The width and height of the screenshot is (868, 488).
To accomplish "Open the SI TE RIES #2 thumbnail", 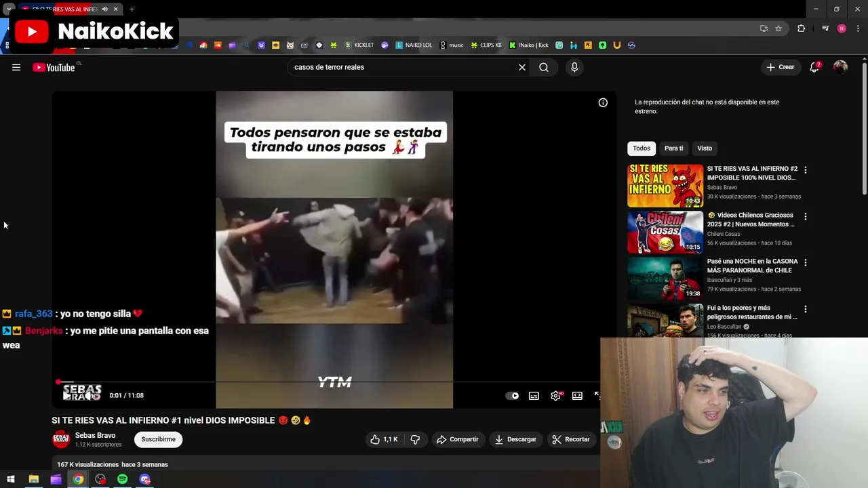I will [x=665, y=186].
